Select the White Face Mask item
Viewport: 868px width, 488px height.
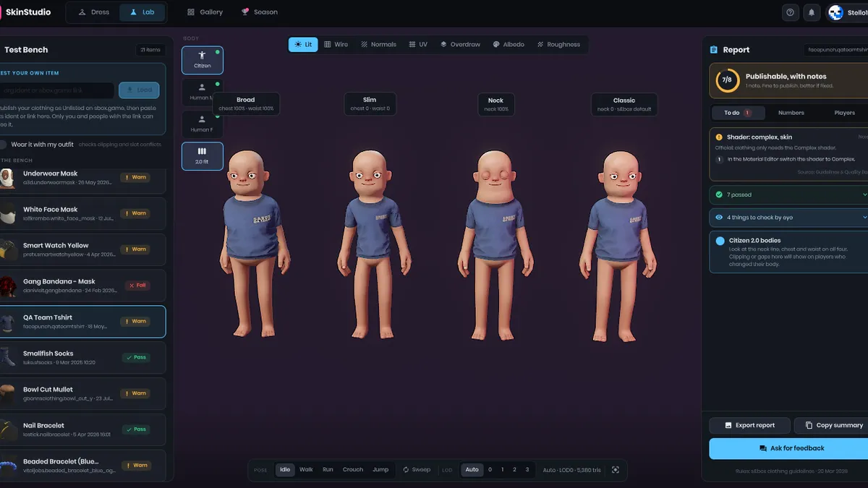coord(82,214)
